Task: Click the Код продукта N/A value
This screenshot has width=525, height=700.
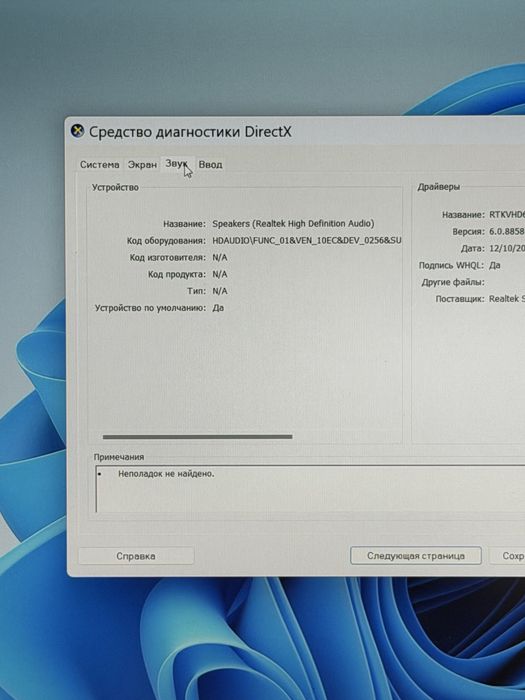Action: (220, 274)
